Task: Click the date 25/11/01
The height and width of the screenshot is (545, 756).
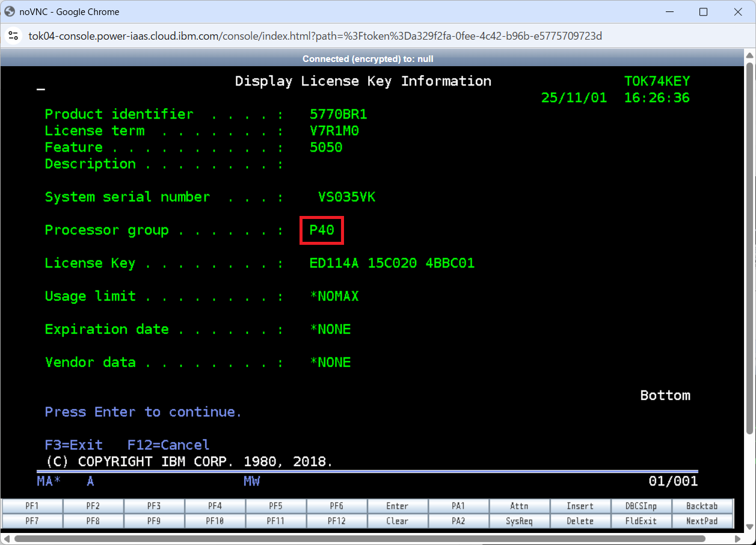Action: [574, 97]
